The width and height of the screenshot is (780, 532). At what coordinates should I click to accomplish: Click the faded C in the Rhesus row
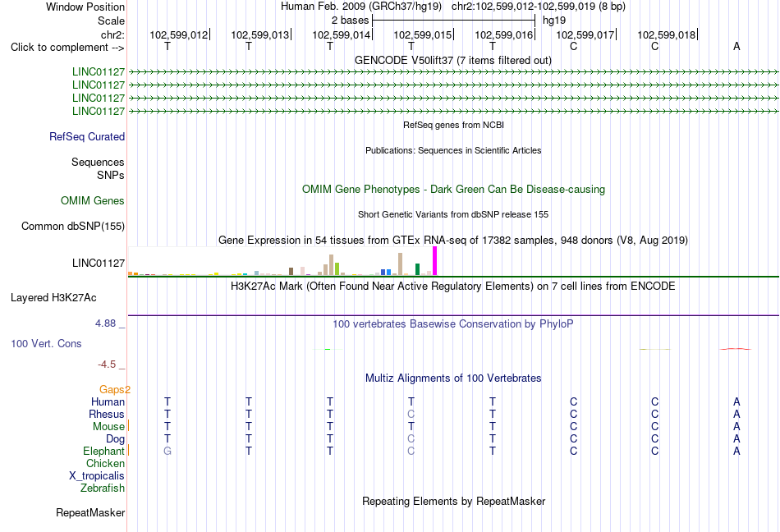point(411,414)
